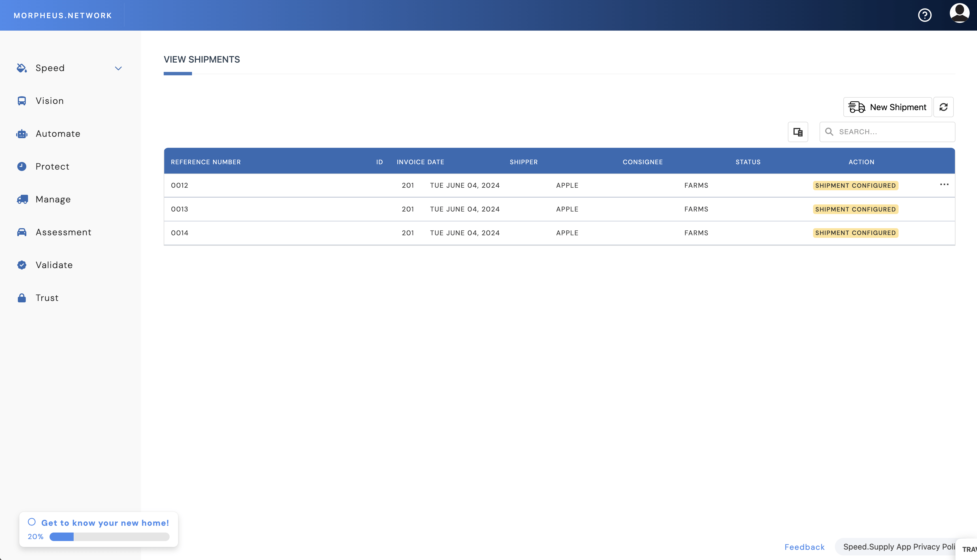Focus the shipments search field

(x=892, y=132)
